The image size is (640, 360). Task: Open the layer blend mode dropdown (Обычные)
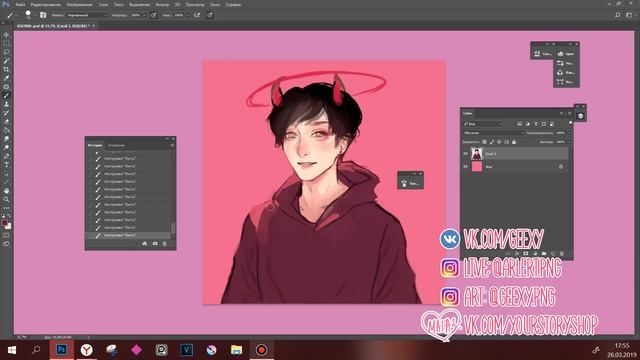coord(493,133)
